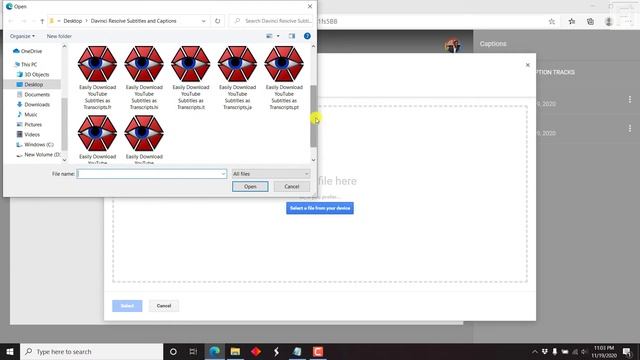The width and height of the screenshot is (640, 360).
Task: Open Videos in navigation pane
Action: pos(32,134)
